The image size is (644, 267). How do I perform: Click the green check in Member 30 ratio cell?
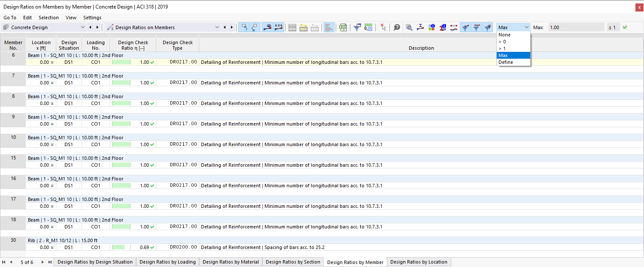(152, 248)
